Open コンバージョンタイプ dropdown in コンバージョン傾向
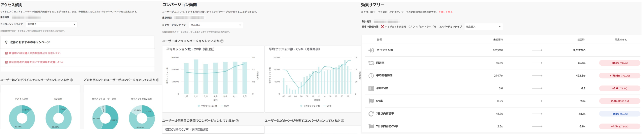The height and width of the screenshot is (134, 644). (216, 25)
